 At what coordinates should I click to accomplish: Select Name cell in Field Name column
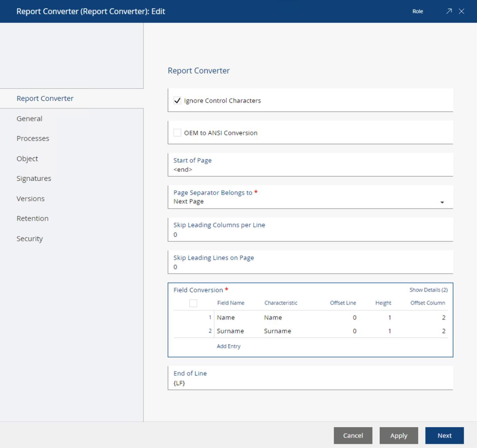coord(226,317)
